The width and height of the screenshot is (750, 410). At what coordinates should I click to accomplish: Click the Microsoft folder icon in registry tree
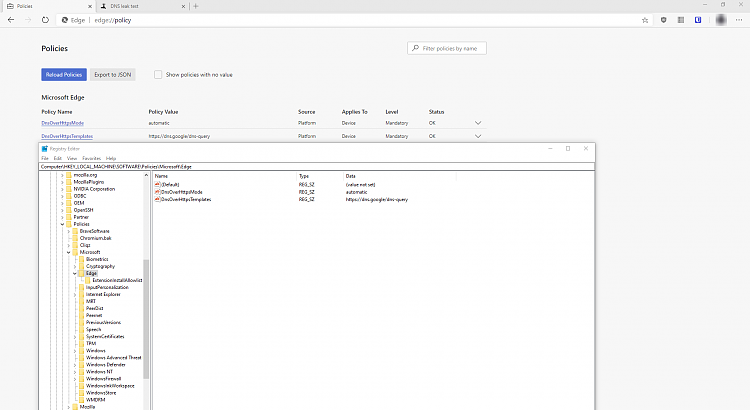(75, 252)
